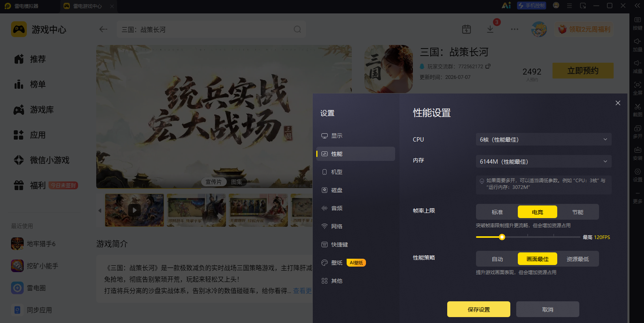Viewport: 644px width, 323px height.
Task: Click the 三国：战策长河 search field
Action: pyautogui.click(x=211, y=29)
